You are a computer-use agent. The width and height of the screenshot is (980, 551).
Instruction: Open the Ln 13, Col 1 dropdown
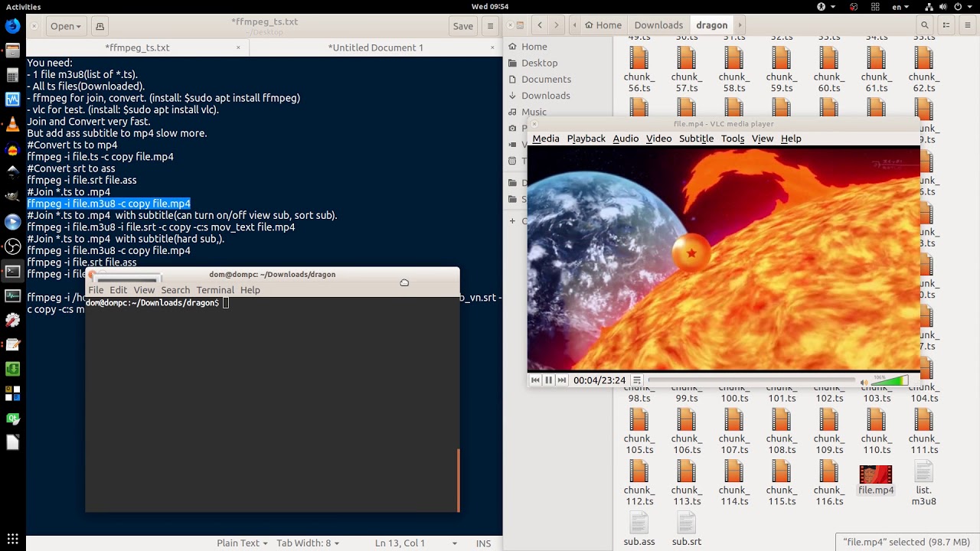click(x=416, y=543)
